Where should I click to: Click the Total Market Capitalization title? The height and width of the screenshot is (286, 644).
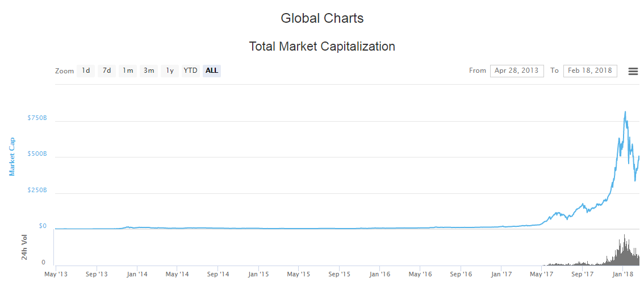point(322,47)
